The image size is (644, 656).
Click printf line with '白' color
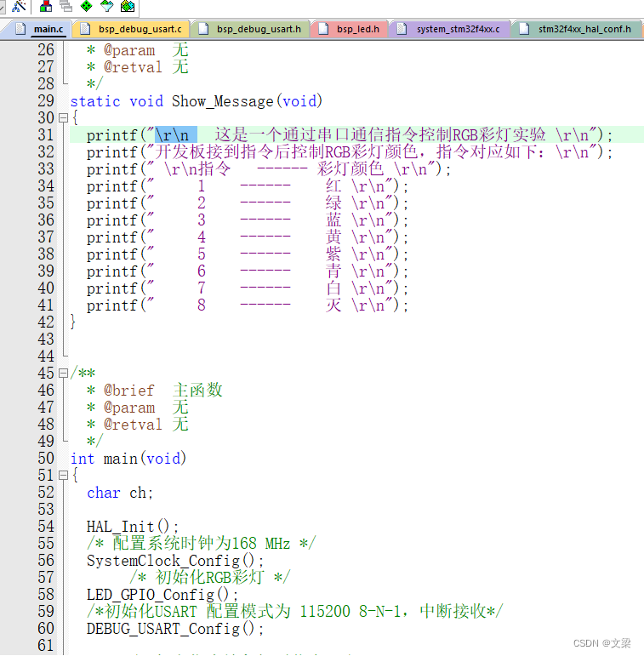click(x=248, y=288)
